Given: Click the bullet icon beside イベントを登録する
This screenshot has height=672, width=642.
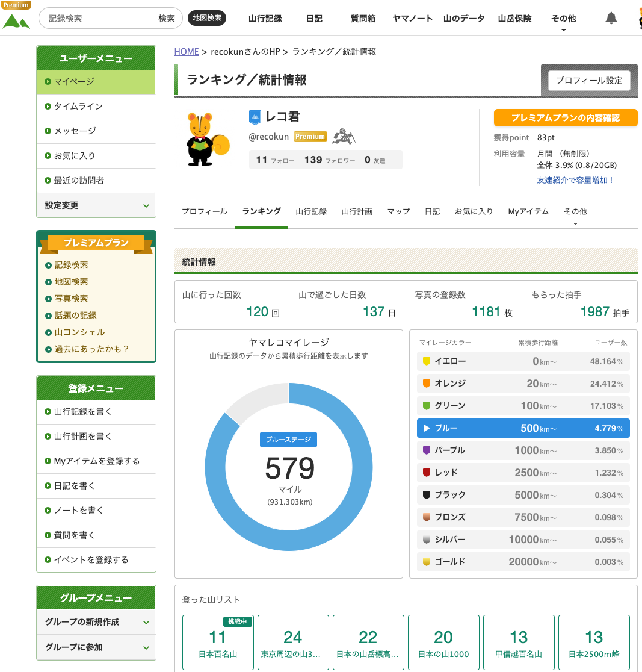Looking at the screenshot, I should click(x=48, y=560).
